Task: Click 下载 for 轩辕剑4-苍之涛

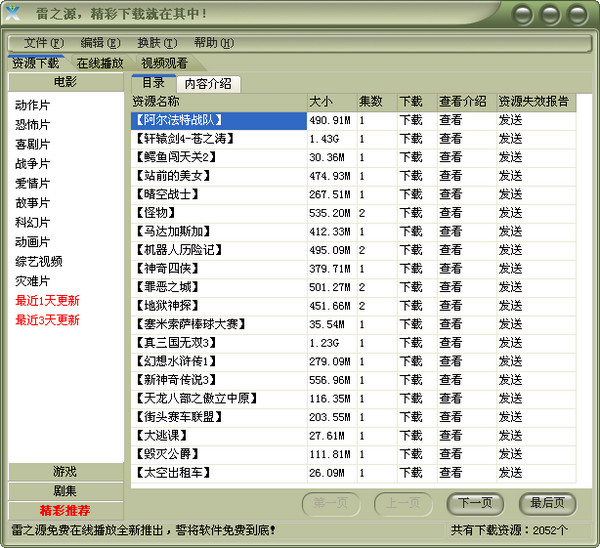Action: click(411, 139)
